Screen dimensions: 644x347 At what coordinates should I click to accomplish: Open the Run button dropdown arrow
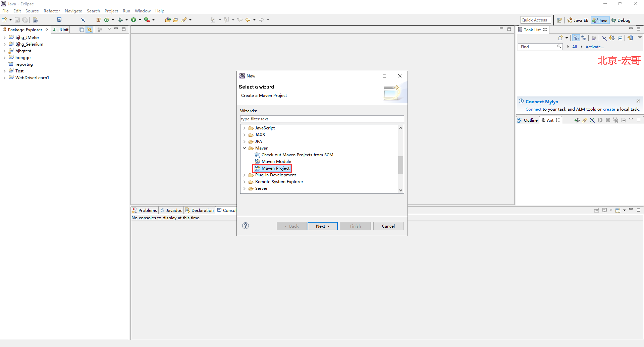click(x=140, y=20)
